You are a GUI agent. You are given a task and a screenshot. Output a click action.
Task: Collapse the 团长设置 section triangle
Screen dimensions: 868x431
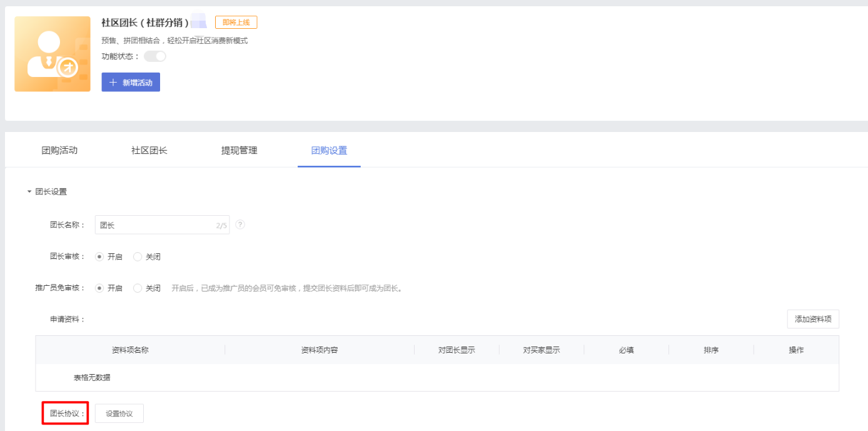[29, 192]
